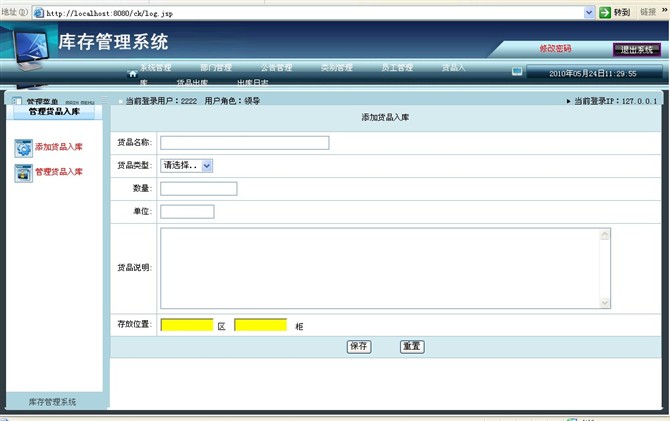This screenshot has width=670, height=421.
Task: Click the 货品说明 scrollbar up arrow
Action: [x=605, y=235]
